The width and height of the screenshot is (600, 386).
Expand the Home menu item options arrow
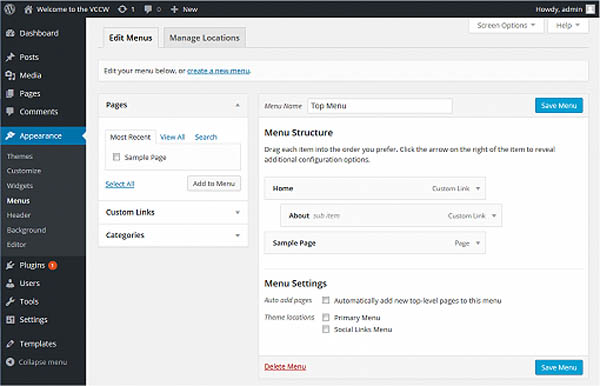(x=478, y=188)
